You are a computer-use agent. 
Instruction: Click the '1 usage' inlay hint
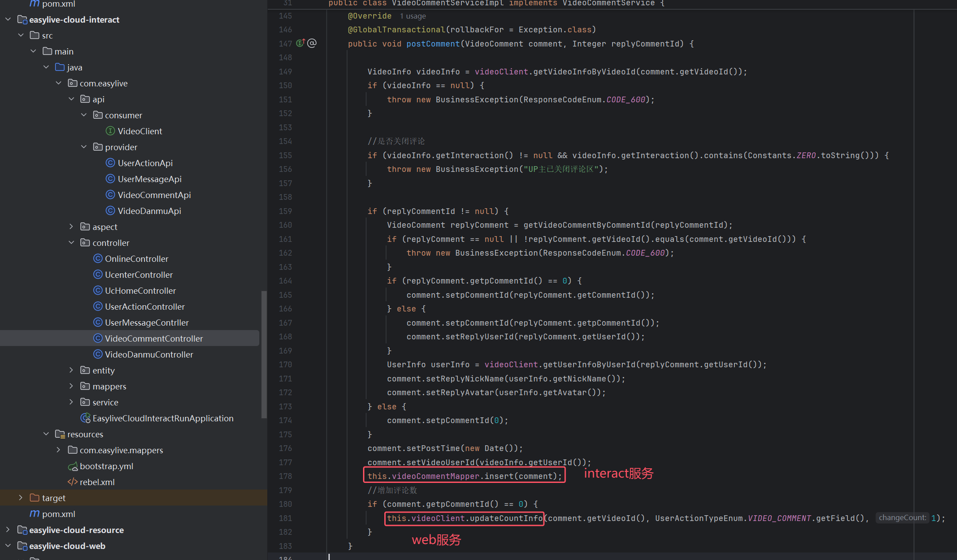413,16
